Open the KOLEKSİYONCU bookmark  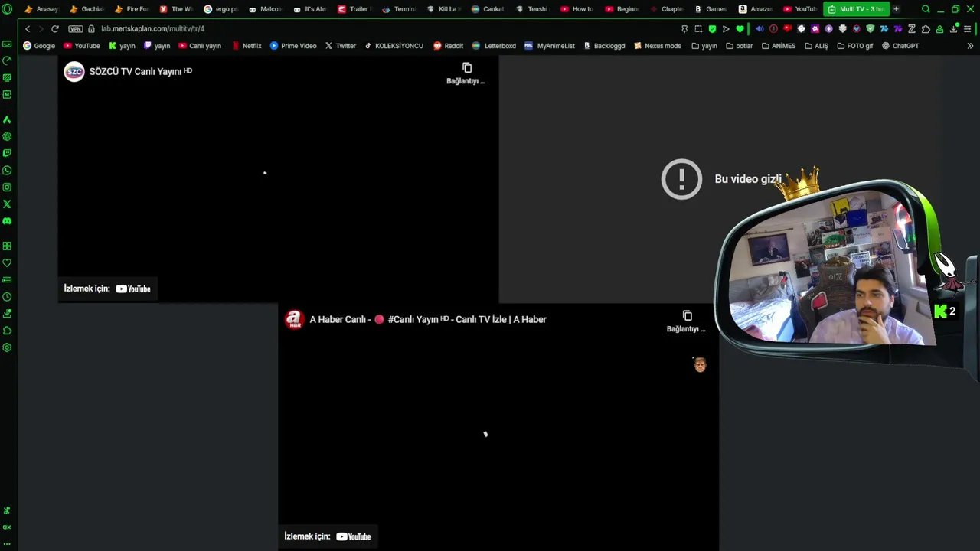[x=394, y=46]
